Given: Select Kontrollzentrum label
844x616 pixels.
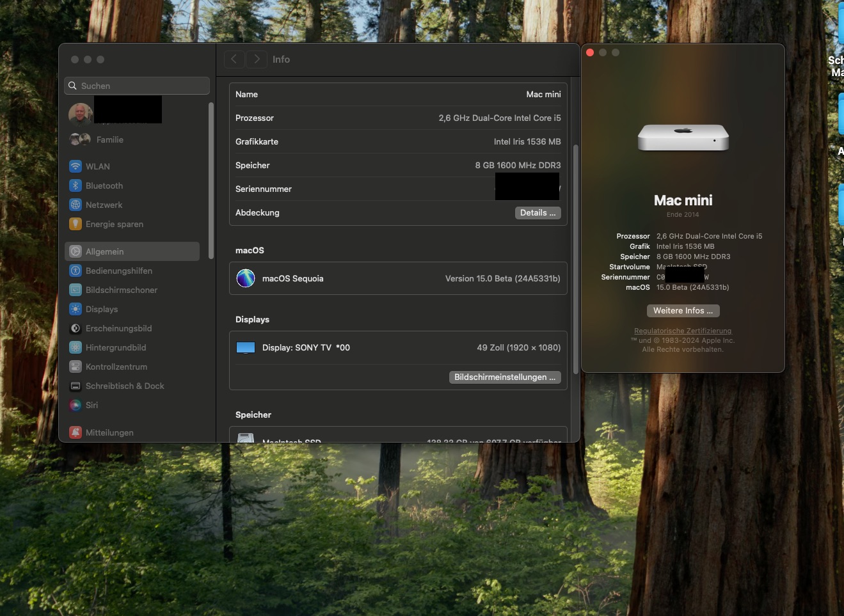Looking at the screenshot, I should click(x=116, y=367).
